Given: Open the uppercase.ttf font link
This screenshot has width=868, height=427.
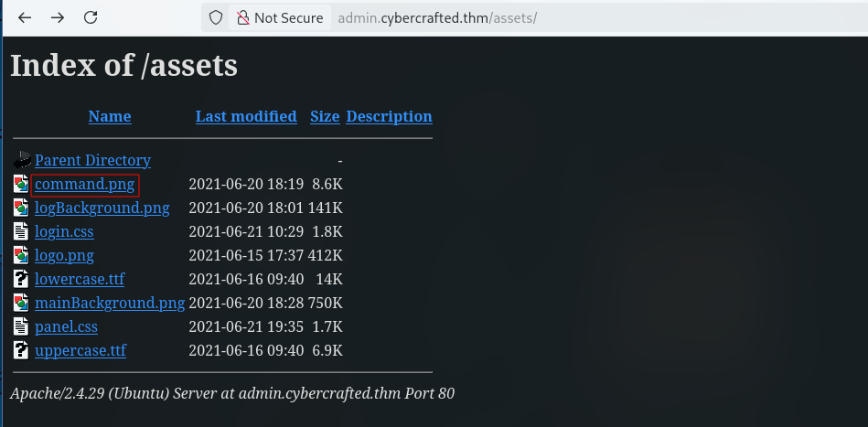Looking at the screenshot, I should (80, 351).
